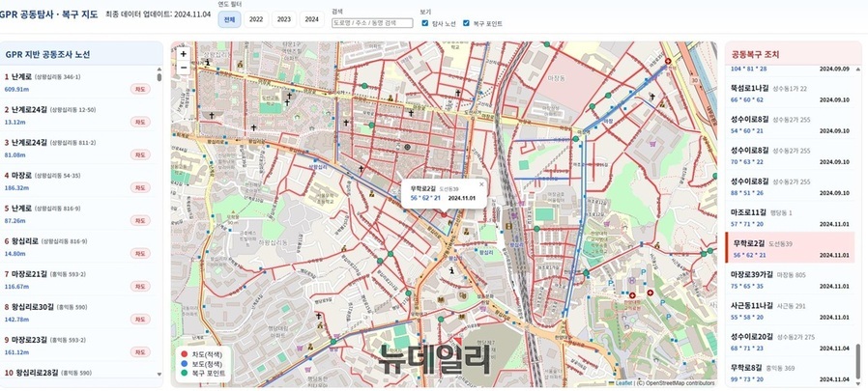The height and width of the screenshot is (391, 868).
Task: Click the green 복구 포인트 legend dot
Action: point(185,374)
